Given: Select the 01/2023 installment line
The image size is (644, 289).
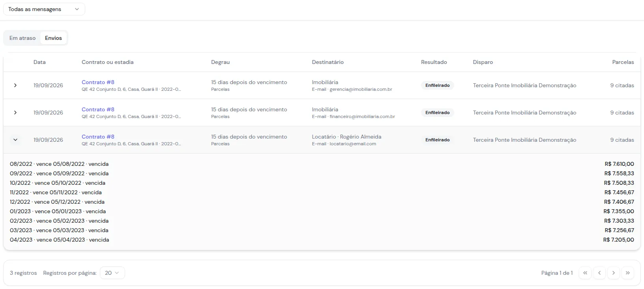Looking at the screenshot, I should (322, 211).
